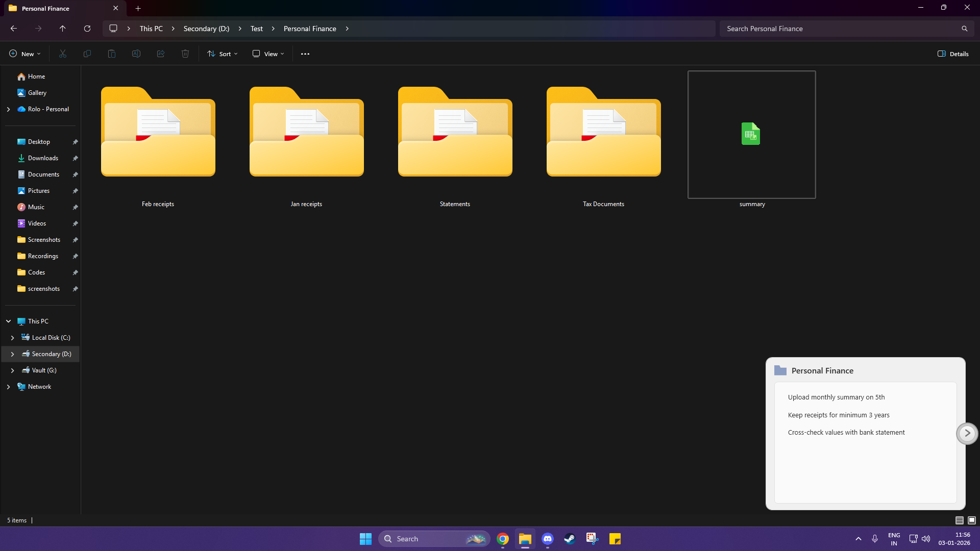Delete the selected file with the trash icon
Viewport: 980px width, 551px height.
pyautogui.click(x=185, y=54)
